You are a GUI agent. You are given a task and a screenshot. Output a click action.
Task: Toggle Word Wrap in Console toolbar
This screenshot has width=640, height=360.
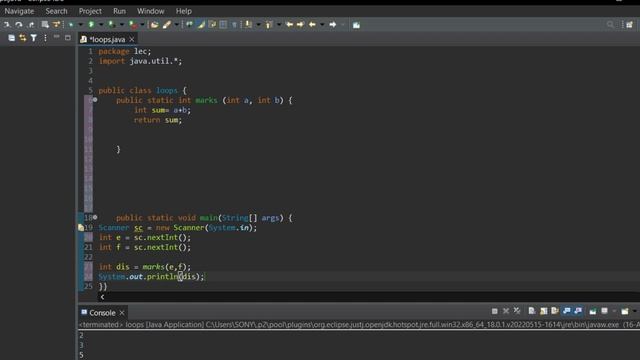coord(555,311)
